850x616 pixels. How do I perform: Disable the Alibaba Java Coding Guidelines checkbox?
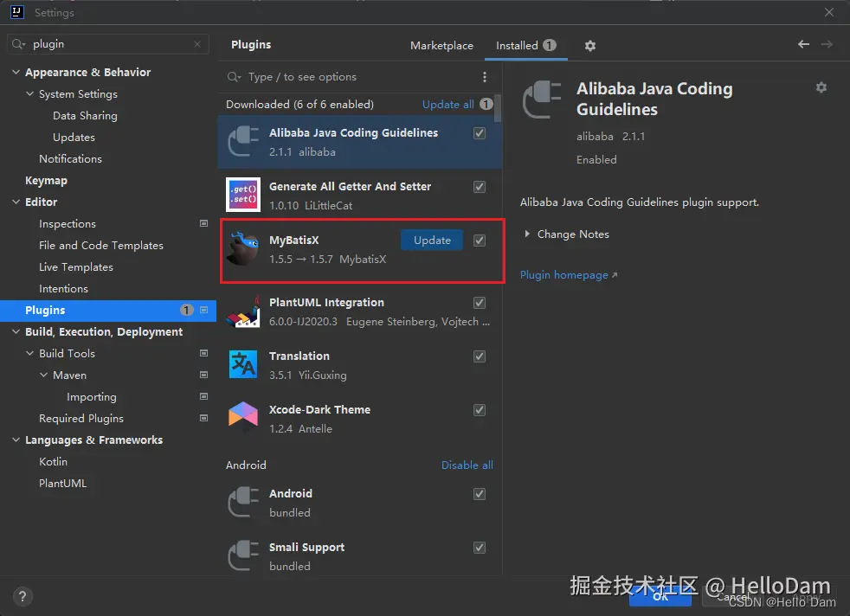point(480,133)
